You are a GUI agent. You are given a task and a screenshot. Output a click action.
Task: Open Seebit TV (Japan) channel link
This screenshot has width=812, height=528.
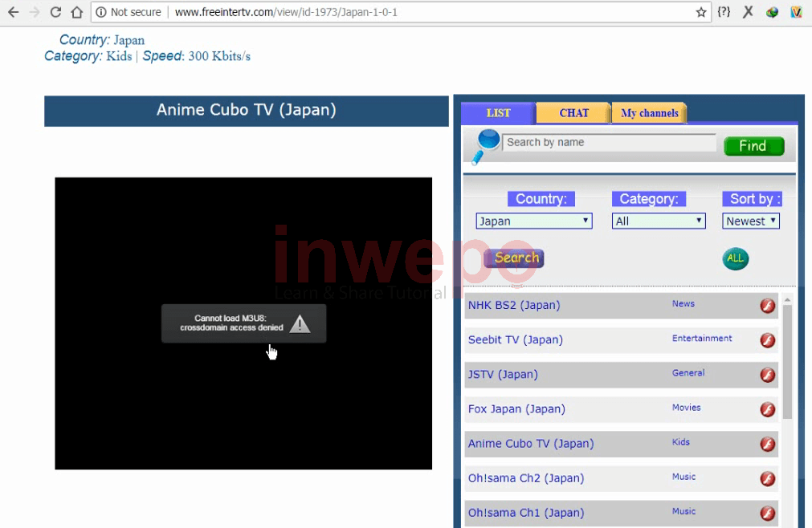click(516, 339)
